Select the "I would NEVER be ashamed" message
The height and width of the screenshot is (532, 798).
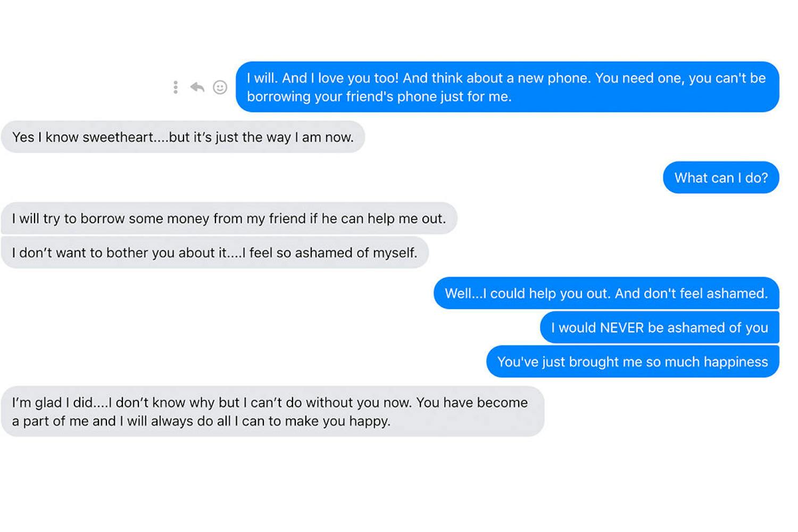tap(659, 328)
